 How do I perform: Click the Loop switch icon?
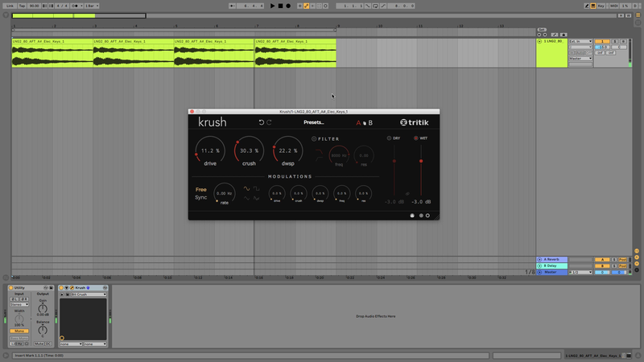(x=375, y=6)
